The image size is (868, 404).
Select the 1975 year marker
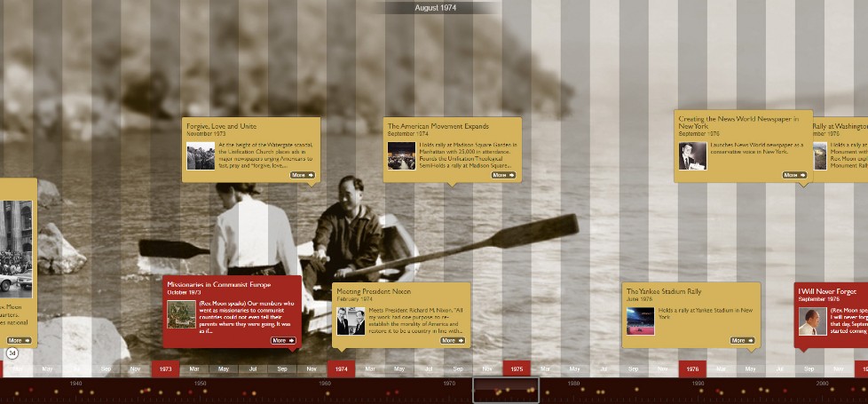coord(516,368)
